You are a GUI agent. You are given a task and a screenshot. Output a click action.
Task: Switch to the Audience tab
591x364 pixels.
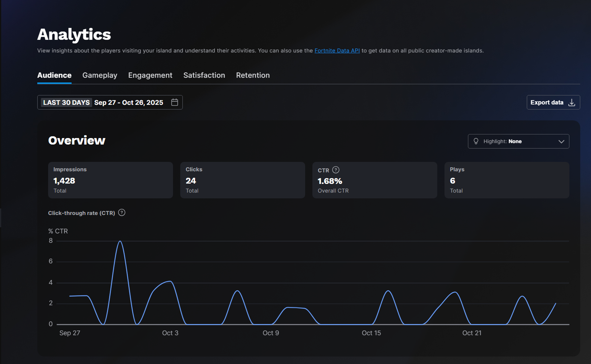coord(54,75)
